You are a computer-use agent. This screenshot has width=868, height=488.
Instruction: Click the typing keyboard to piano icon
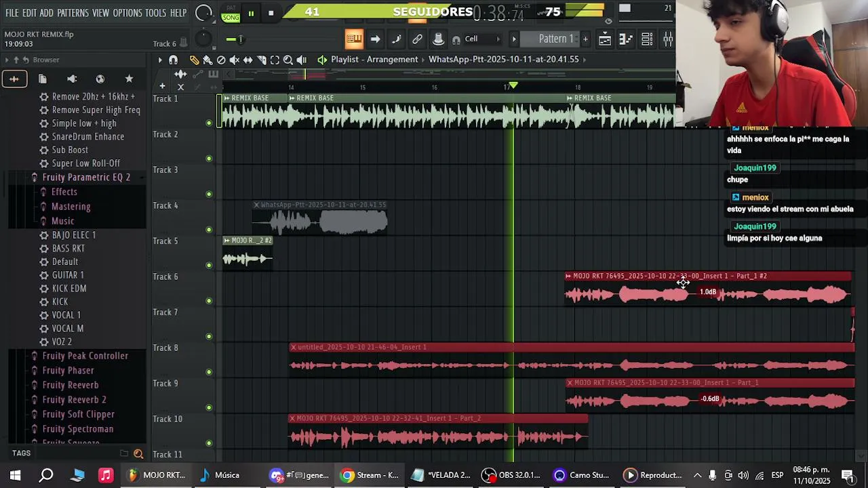354,39
